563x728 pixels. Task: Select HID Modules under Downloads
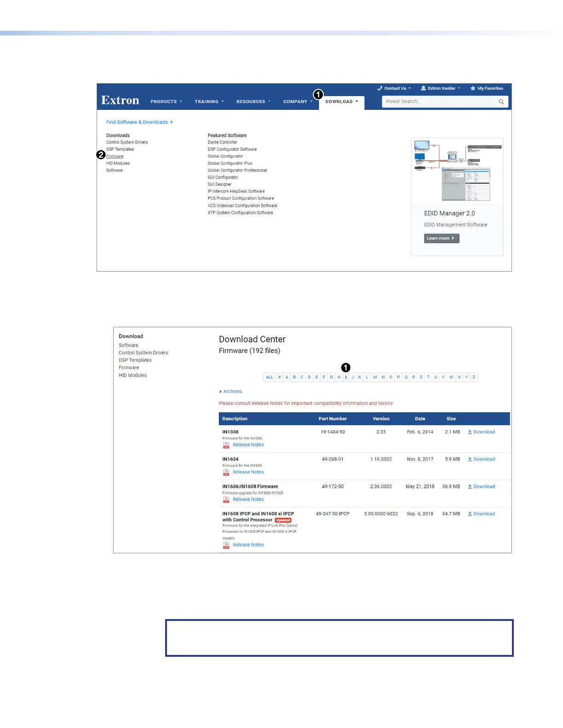(118, 163)
